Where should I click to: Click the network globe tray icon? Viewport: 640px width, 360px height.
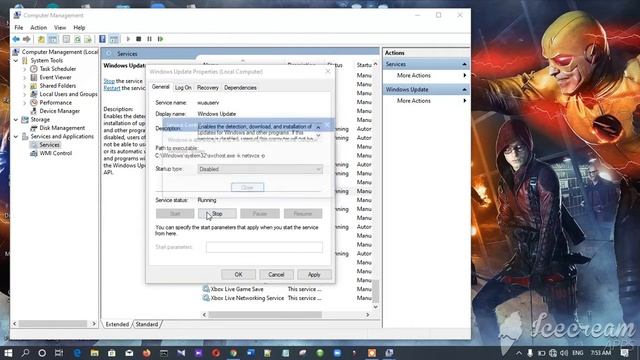point(553,353)
